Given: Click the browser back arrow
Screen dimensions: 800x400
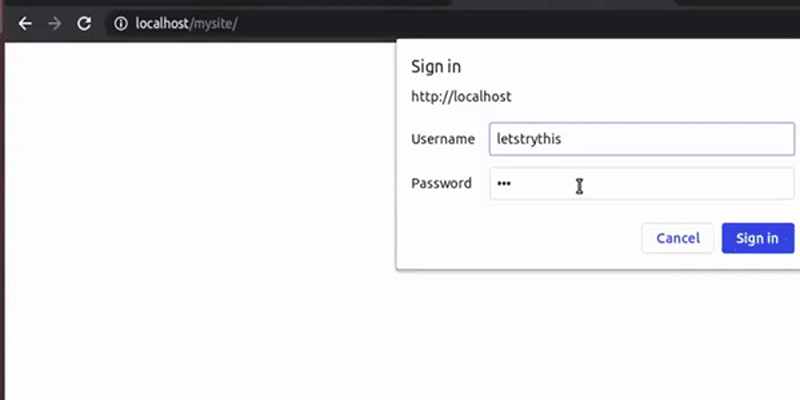Looking at the screenshot, I should (x=25, y=23).
